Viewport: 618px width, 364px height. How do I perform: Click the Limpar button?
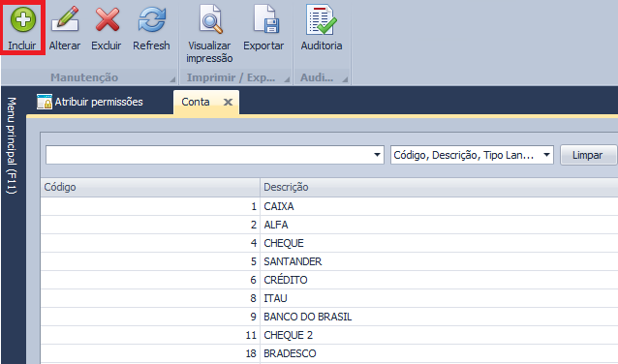(587, 155)
